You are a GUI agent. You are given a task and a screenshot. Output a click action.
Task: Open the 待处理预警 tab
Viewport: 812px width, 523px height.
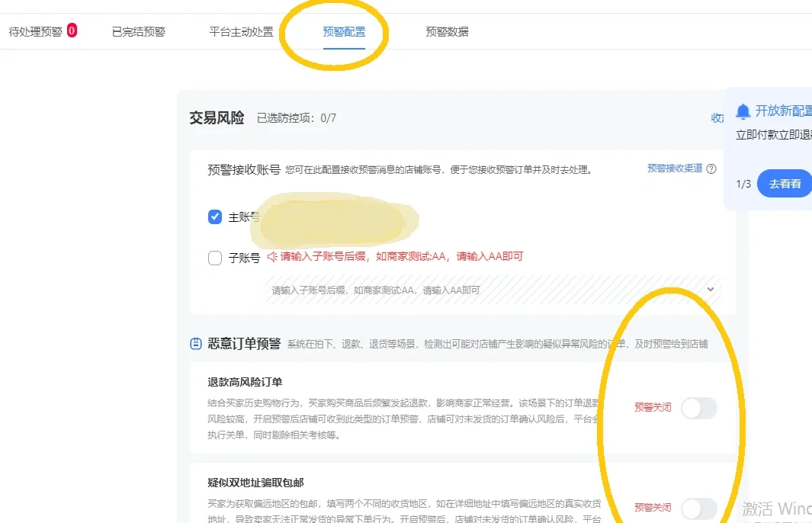36,31
